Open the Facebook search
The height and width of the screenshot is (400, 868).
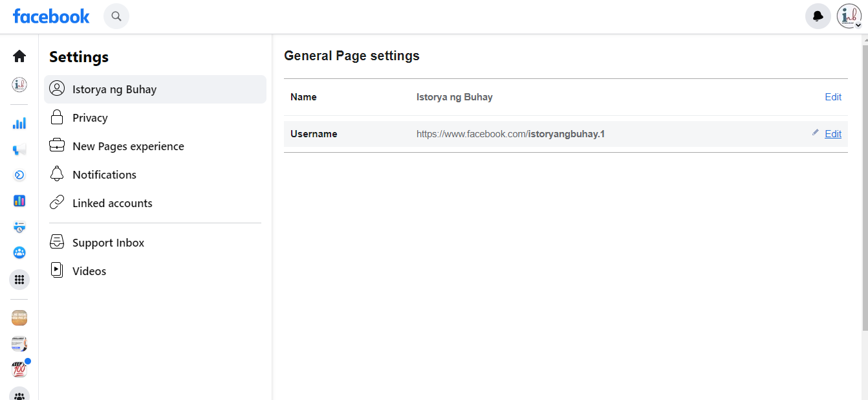coord(116,16)
